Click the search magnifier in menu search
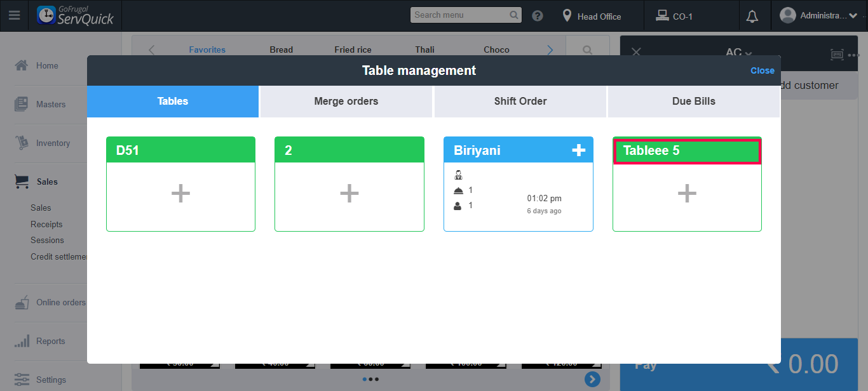This screenshot has width=868, height=391. pyautogui.click(x=514, y=15)
